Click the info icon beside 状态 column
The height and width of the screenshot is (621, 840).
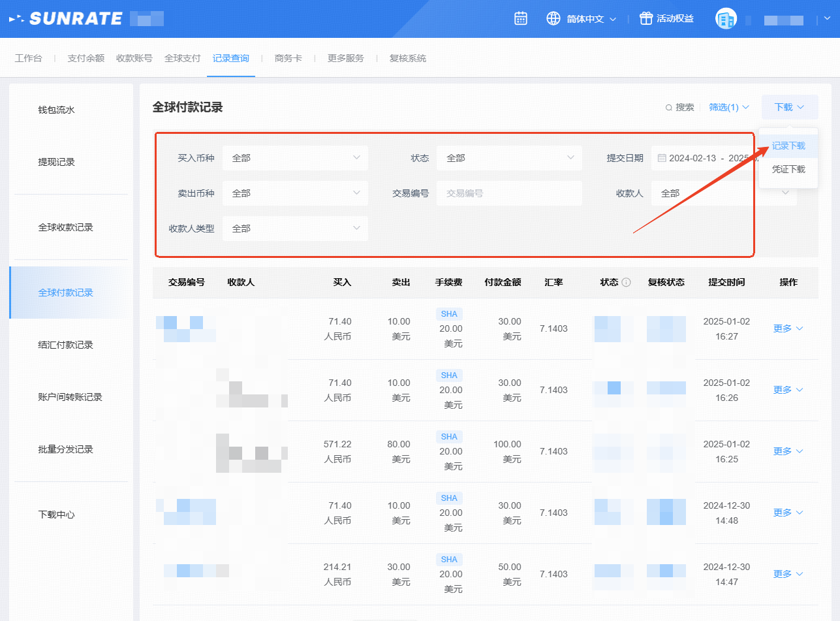click(626, 283)
